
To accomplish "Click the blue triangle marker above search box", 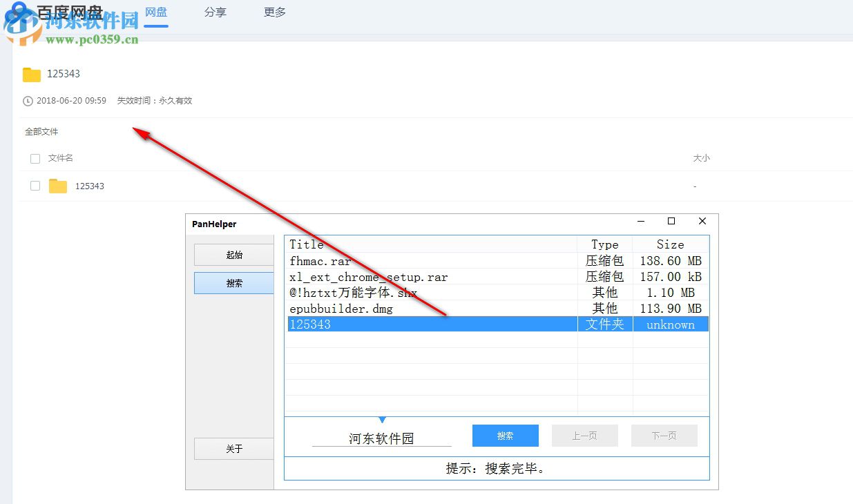I will [x=383, y=419].
